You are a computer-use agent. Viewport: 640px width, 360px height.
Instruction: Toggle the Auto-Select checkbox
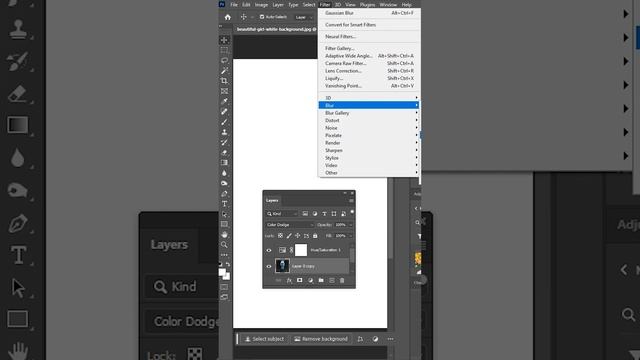tap(262, 17)
